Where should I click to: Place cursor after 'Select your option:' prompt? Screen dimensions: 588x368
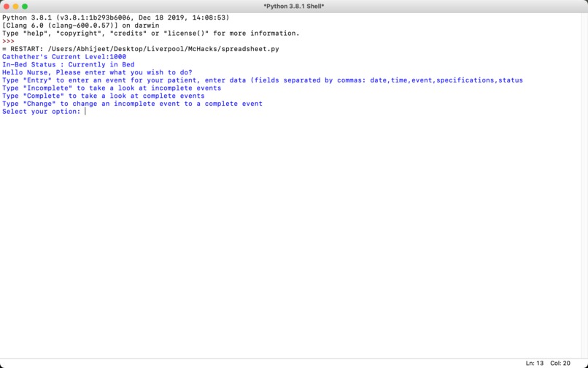click(x=85, y=112)
